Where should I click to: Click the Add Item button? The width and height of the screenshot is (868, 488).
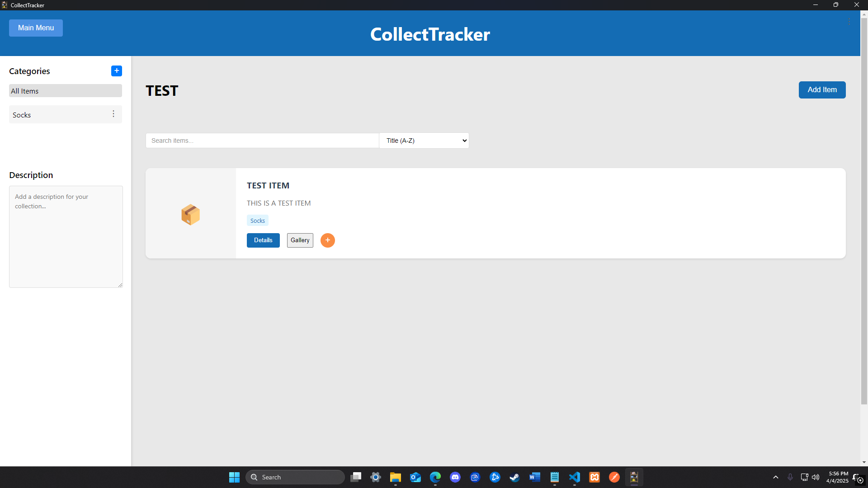pyautogui.click(x=822, y=90)
